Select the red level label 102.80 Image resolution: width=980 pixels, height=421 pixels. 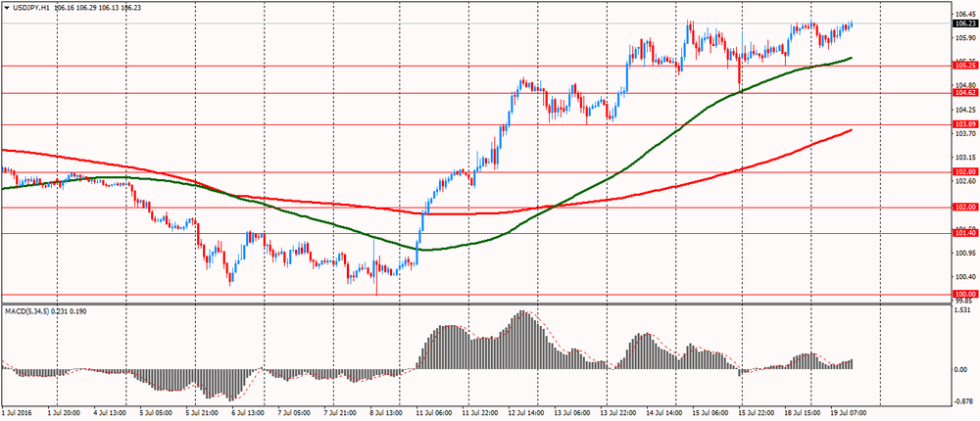965,171
